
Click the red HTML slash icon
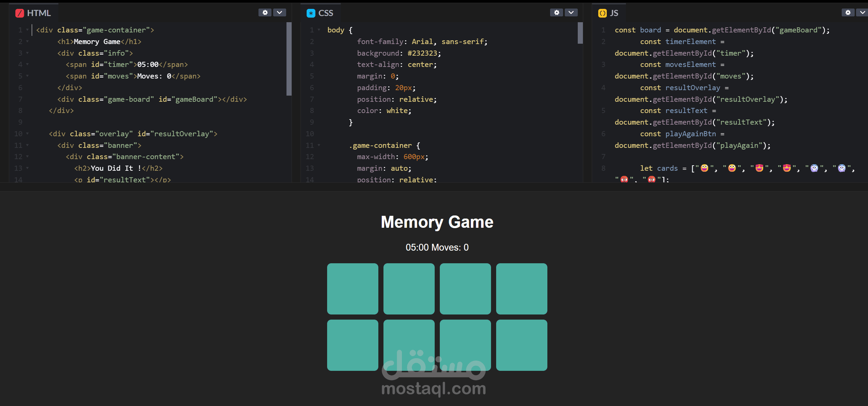[x=20, y=13]
